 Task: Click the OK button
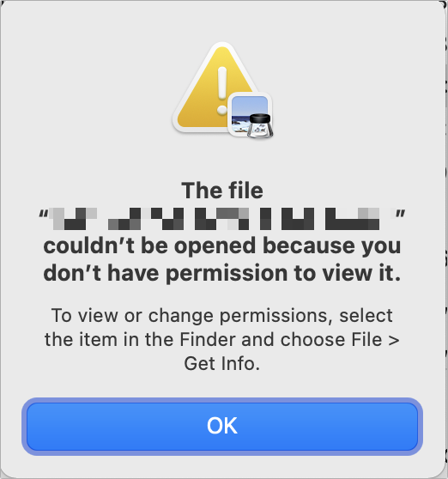pyautogui.click(x=222, y=426)
